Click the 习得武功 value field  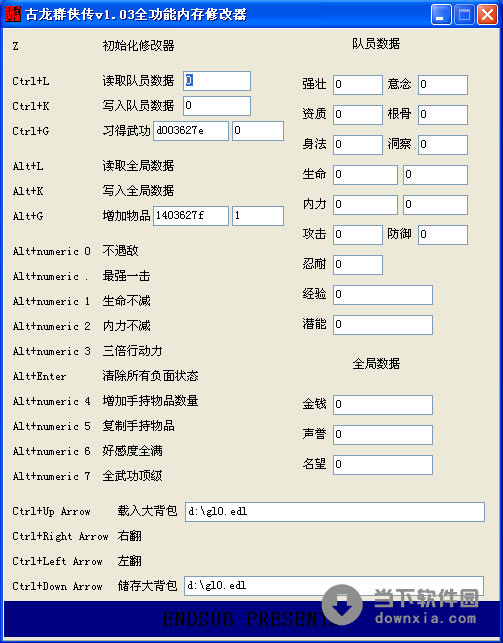click(x=258, y=131)
